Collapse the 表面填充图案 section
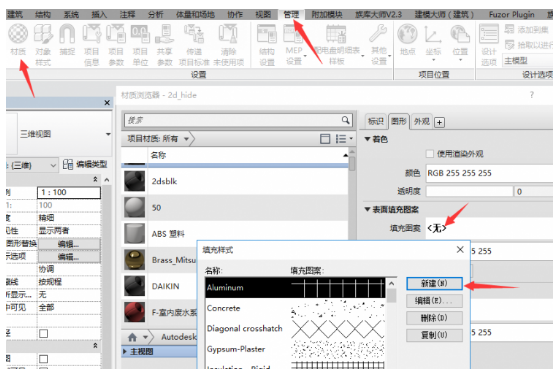 coord(367,209)
